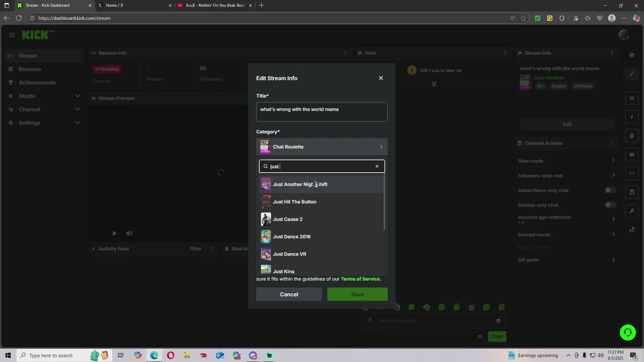Screen dimensions: 644x362
Task: Go to Stream in sidebar
Action: click(x=44, y=56)
